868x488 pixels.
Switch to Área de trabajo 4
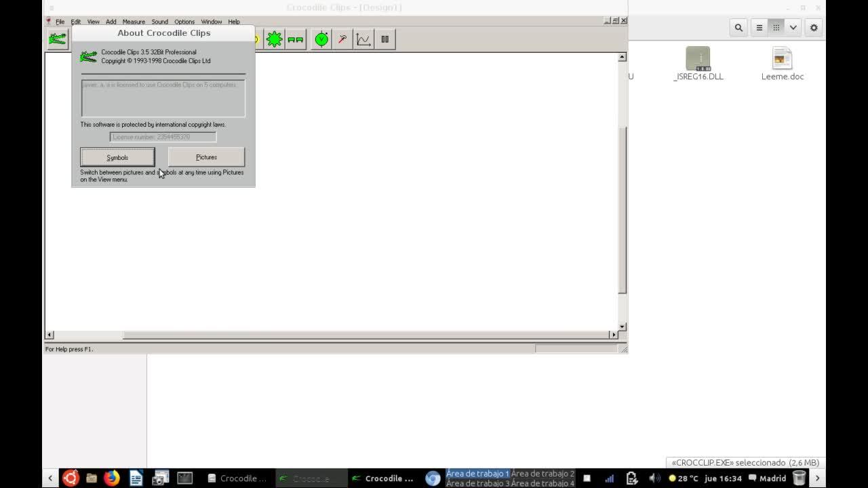pos(542,483)
